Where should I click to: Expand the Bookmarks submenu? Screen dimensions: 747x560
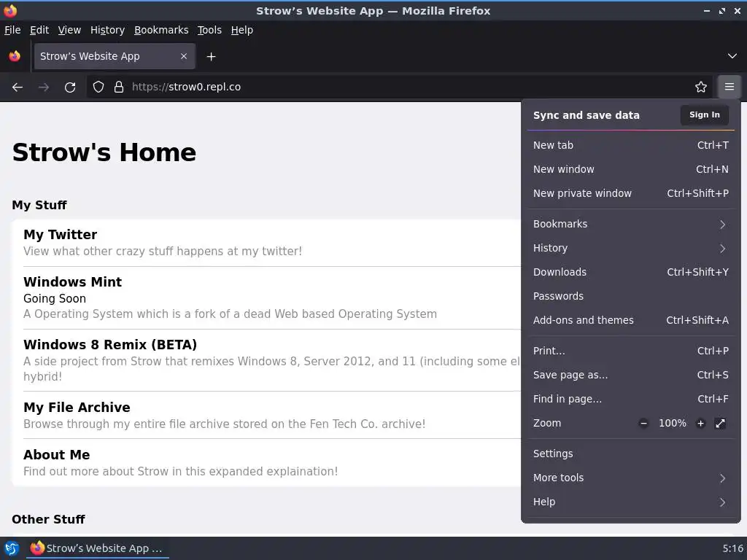631,224
